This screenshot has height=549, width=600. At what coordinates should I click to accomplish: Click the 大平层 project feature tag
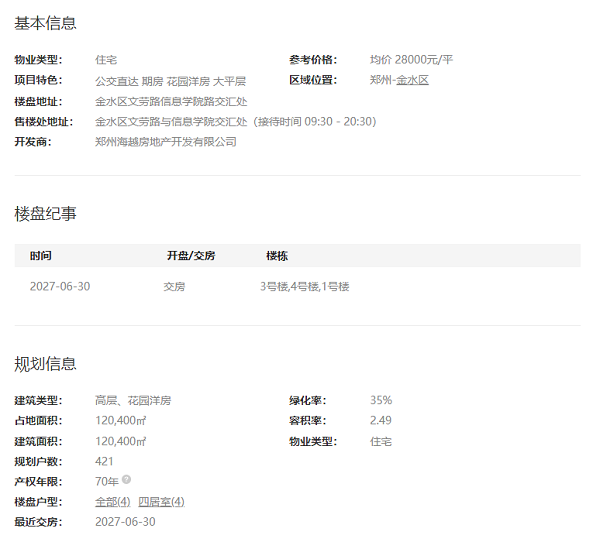coord(228,81)
